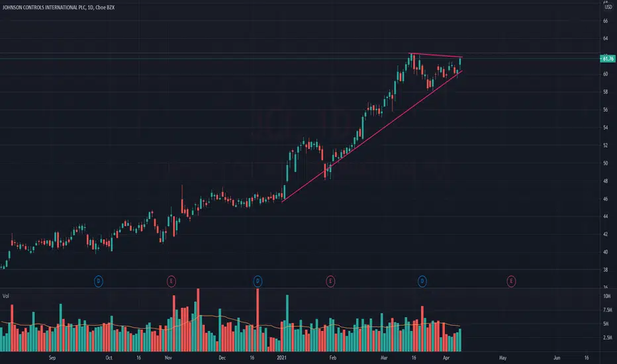Select the 61.76 current price label
This screenshot has height=364, width=617.
click(608, 59)
